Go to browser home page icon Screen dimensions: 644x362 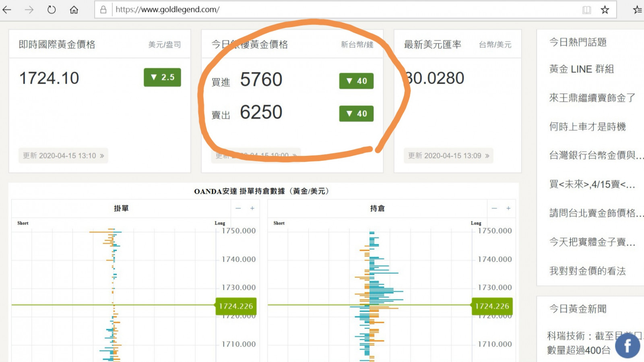[74, 10]
